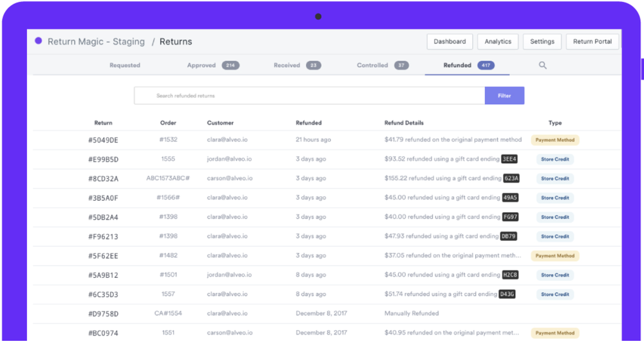Click Return Magic - Staging breadcrumb
Viewport: 644px width, 348px height.
coord(96,41)
